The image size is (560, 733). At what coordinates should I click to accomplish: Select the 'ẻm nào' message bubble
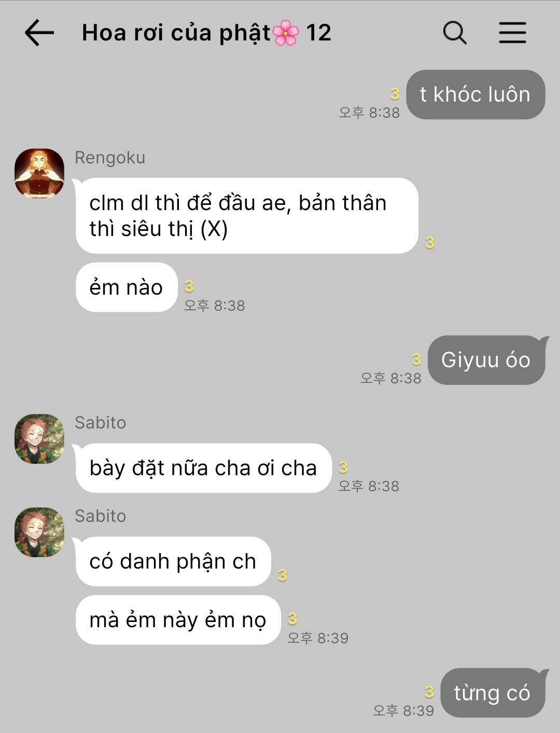[x=127, y=287]
